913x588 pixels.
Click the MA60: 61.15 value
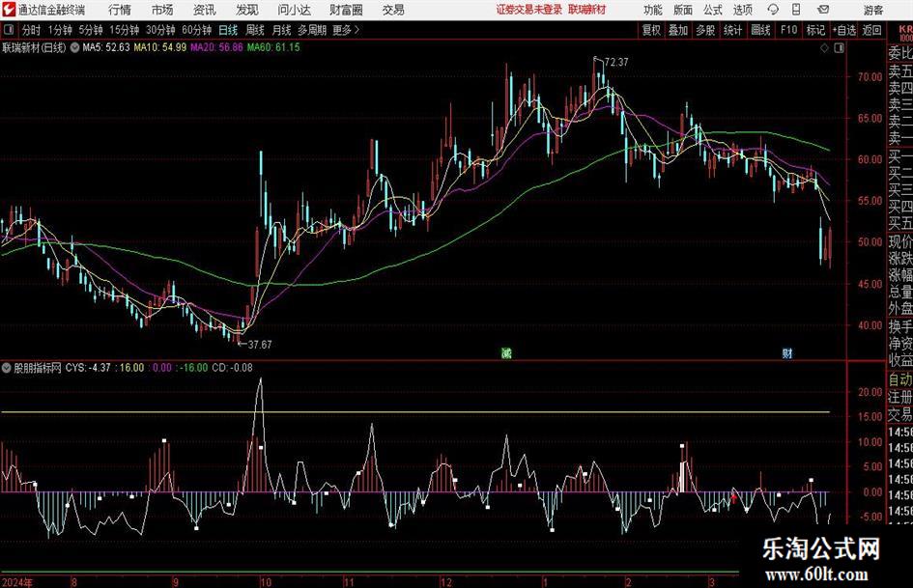point(273,47)
